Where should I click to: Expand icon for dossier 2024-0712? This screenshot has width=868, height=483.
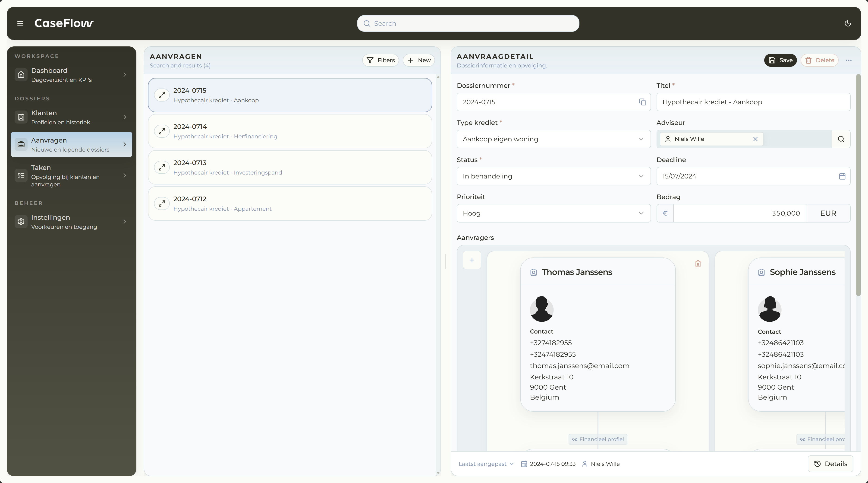tap(162, 203)
